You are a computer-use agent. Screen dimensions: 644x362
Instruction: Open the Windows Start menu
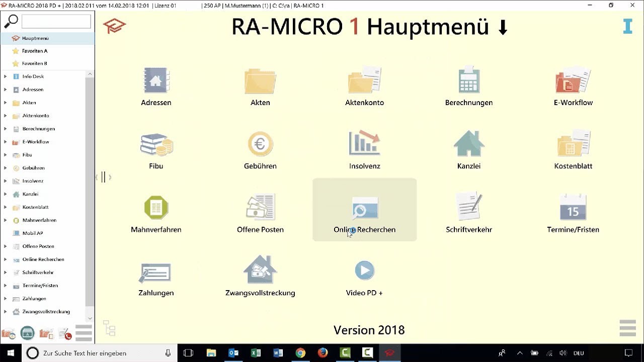(x=10, y=353)
